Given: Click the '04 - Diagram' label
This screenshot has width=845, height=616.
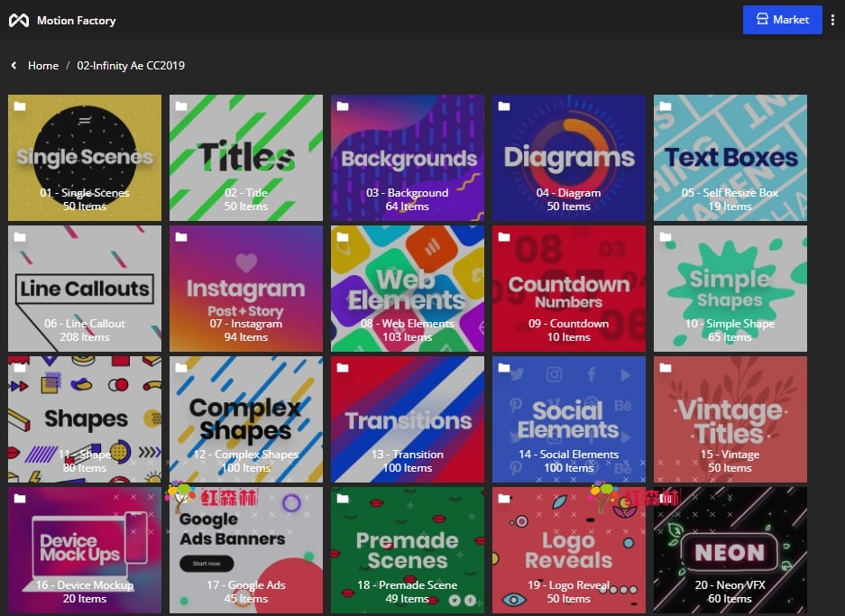Looking at the screenshot, I should (568, 192).
